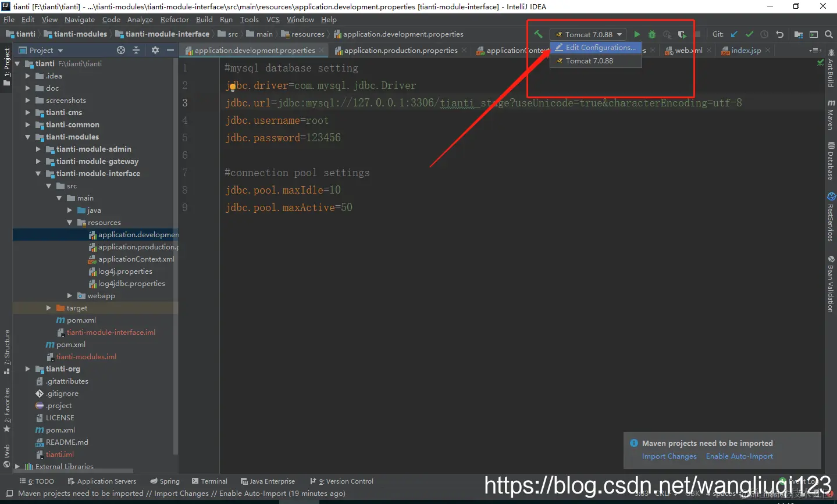Open the Ant Build side tool window
The image size is (837, 504).
click(831, 69)
